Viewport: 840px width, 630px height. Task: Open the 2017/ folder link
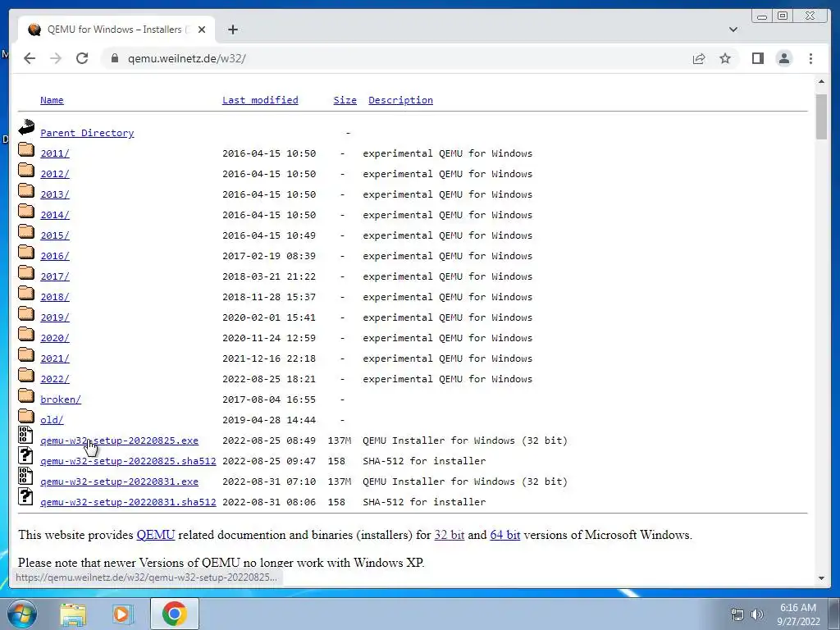click(55, 276)
